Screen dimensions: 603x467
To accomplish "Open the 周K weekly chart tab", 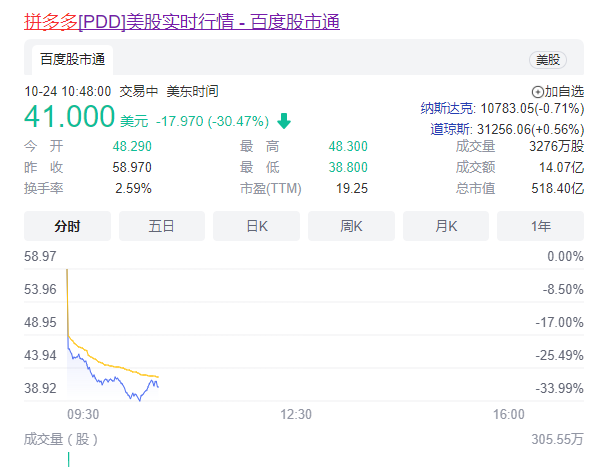I will coord(351,226).
